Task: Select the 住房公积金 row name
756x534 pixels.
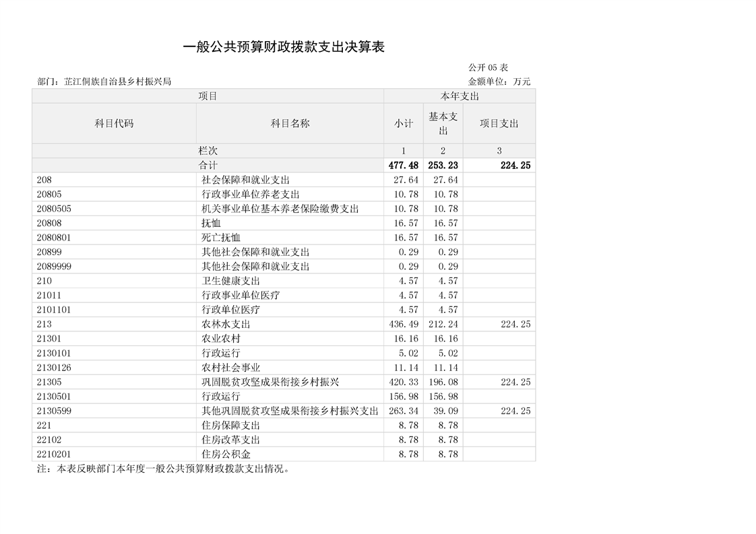Action: click(226, 455)
